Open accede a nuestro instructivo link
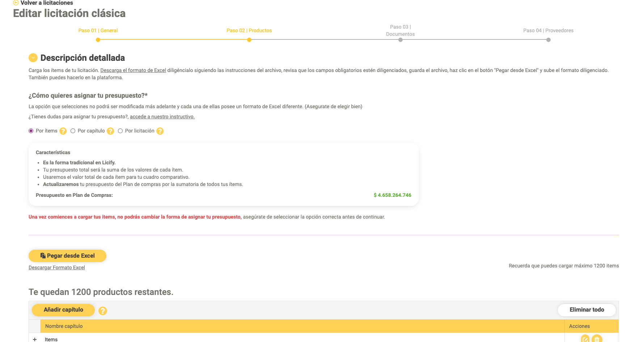This screenshot has width=644, height=342. [162, 117]
